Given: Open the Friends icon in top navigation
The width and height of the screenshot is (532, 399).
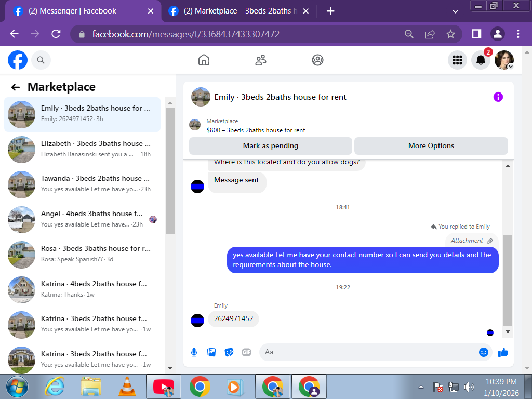Looking at the screenshot, I should 261,60.
